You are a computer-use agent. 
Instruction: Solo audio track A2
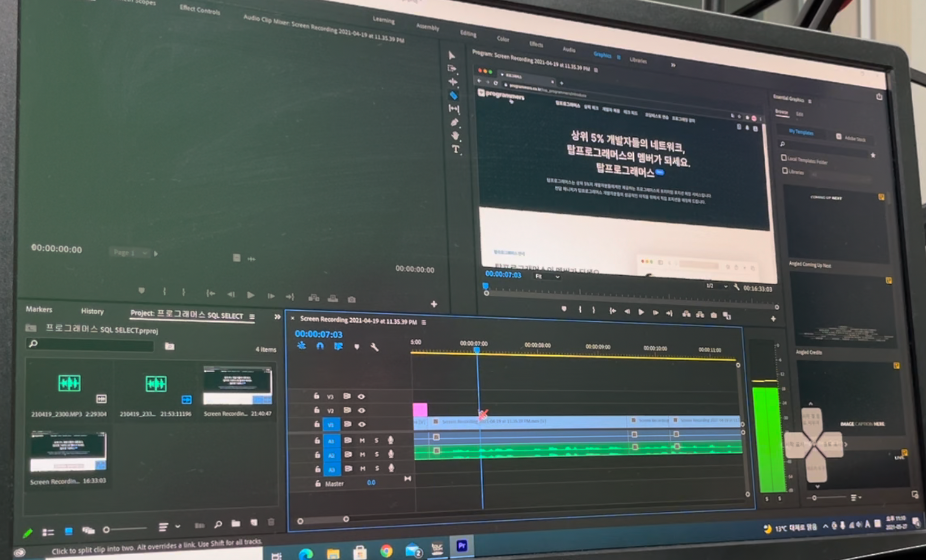click(x=377, y=454)
